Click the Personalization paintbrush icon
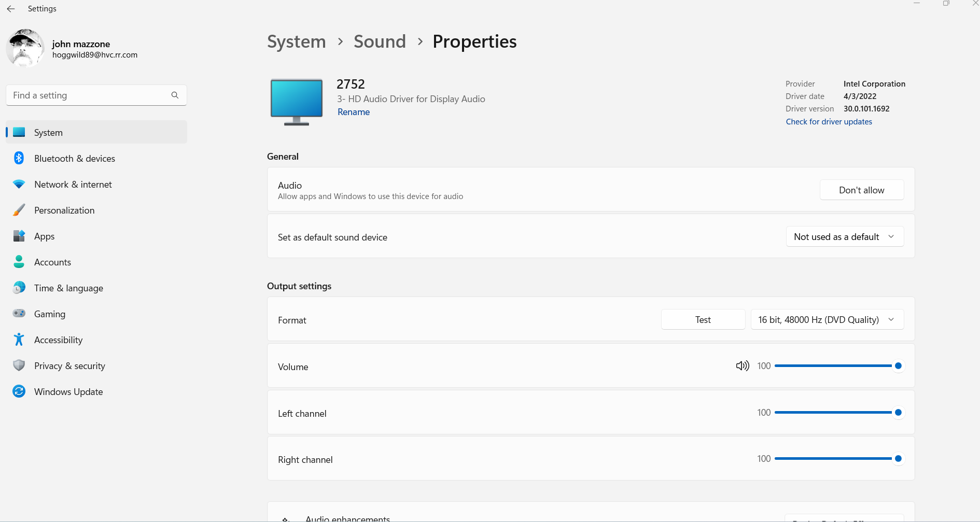 [19, 210]
